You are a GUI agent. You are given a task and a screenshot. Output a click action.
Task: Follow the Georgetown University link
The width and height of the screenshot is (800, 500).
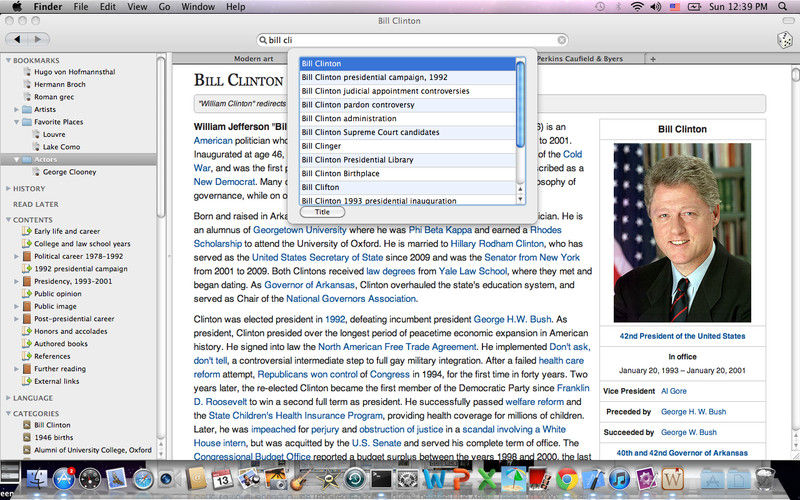click(x=299, y=230)
